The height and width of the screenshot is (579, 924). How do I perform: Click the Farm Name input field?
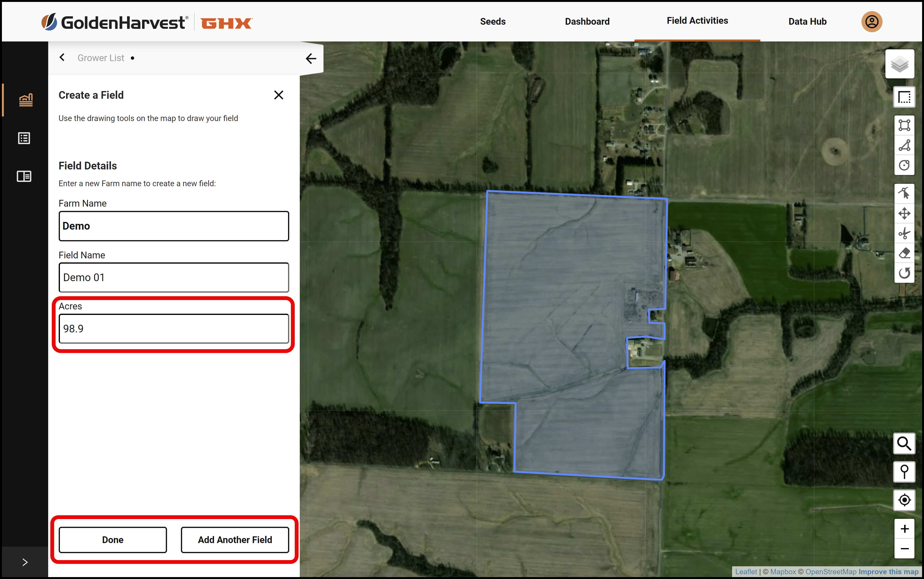click(x=174, y=226)
